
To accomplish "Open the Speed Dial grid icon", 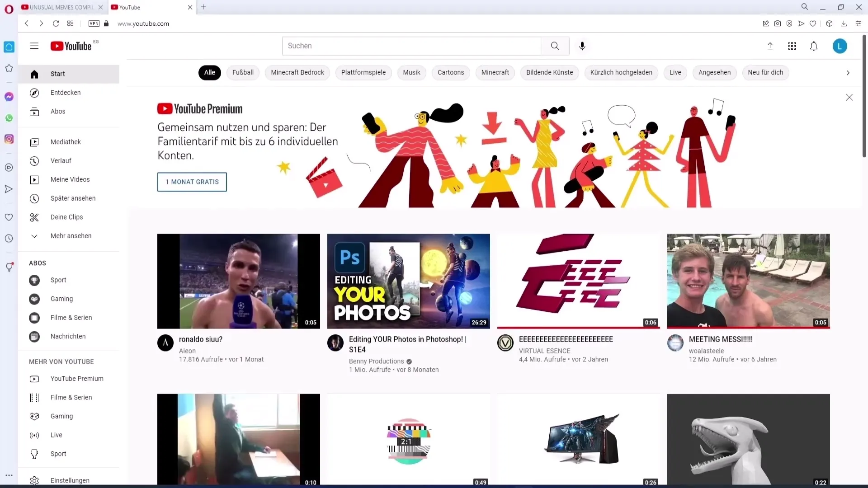I will tap(70, 23).
